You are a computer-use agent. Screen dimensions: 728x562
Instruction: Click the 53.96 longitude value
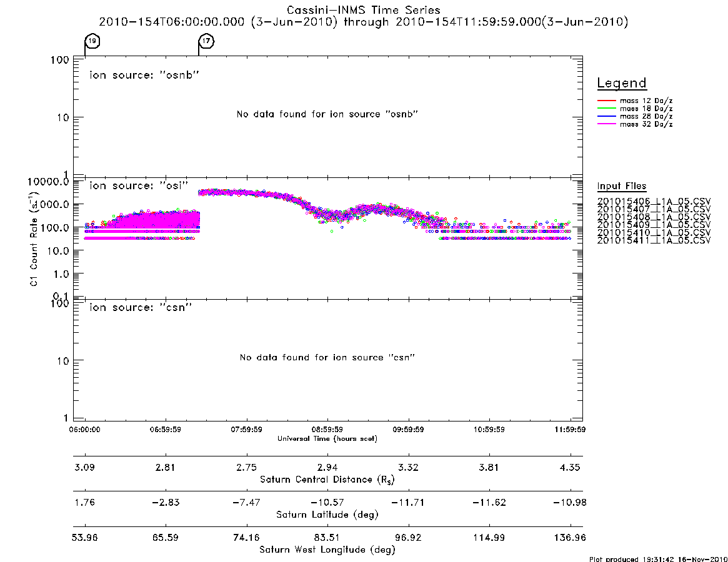coord(84,538)
